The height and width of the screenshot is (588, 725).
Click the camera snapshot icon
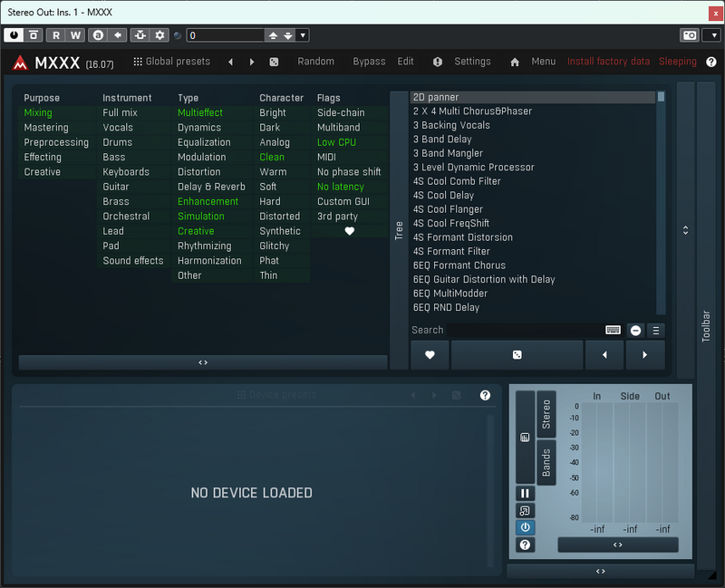[690, 35]
